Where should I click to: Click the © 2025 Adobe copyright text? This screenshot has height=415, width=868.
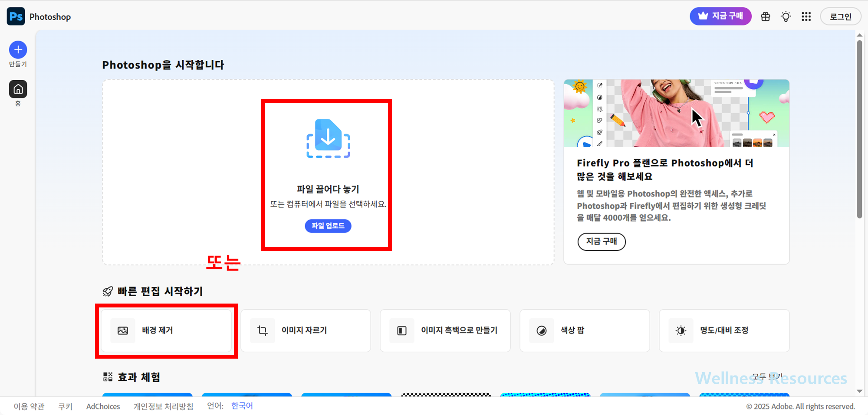[x=800, y=407]
